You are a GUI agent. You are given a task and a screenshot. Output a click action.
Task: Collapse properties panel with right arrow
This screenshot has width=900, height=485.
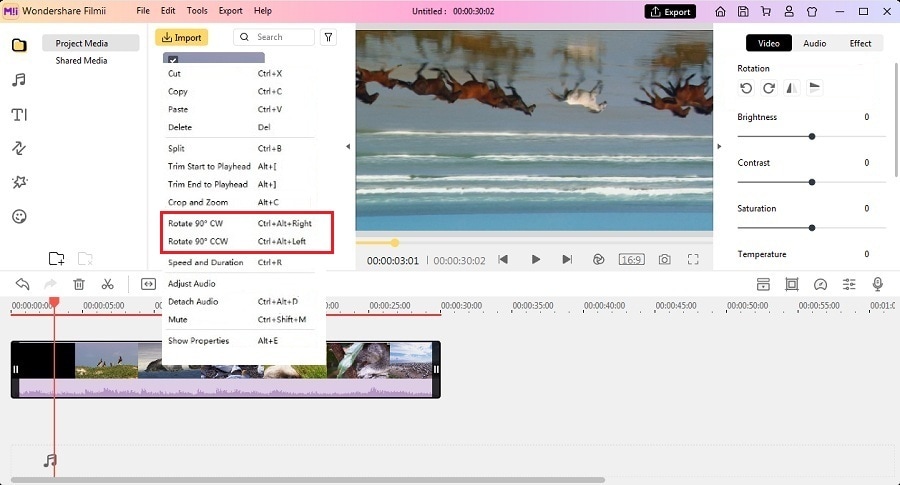(x=719, y=146)
